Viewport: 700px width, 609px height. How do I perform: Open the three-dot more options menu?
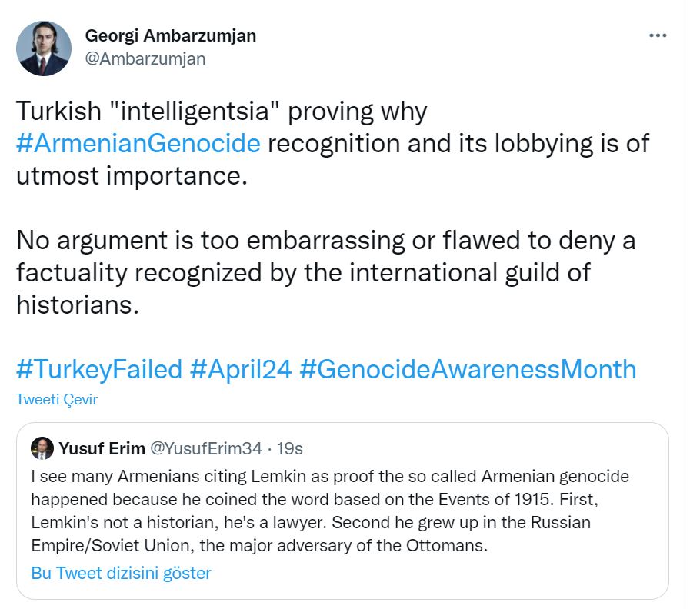click(x=658, y=35)
